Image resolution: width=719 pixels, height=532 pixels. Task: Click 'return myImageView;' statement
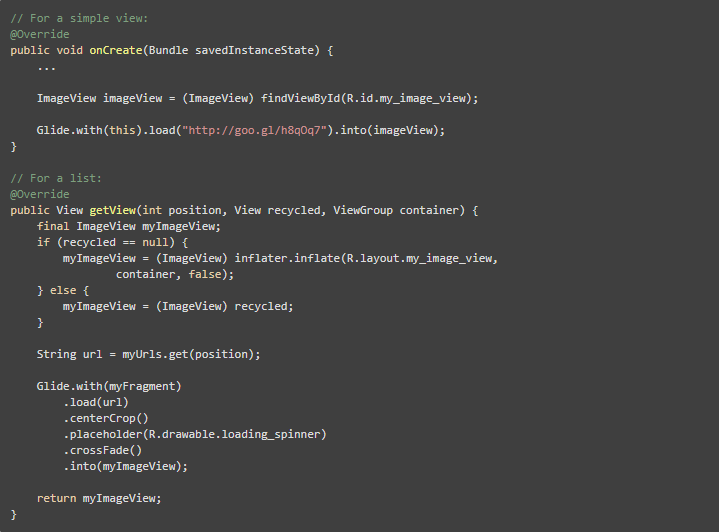(99, 499)
